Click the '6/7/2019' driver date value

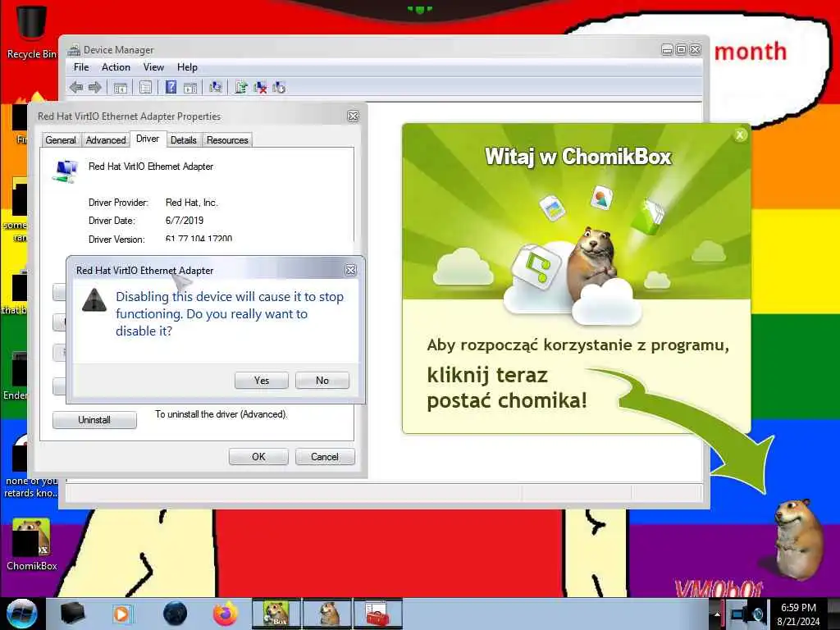pos(185,220)
